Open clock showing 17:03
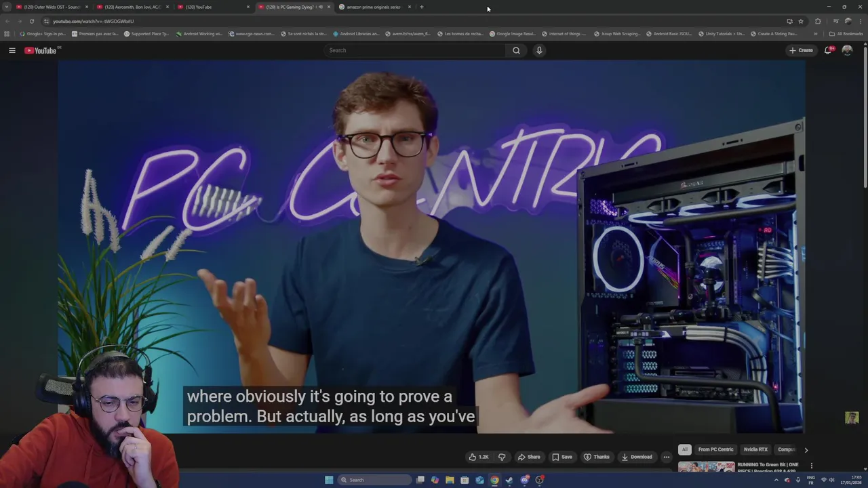 [851, 480]
